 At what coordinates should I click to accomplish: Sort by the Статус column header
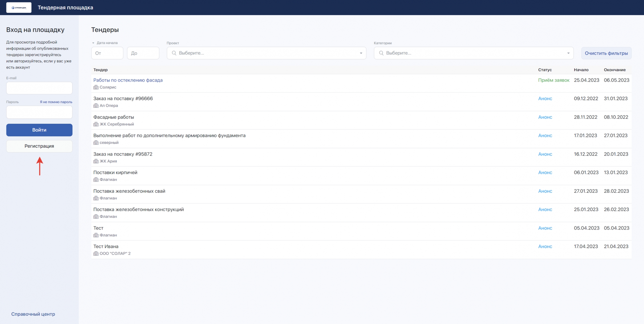[x=545, y=70]
